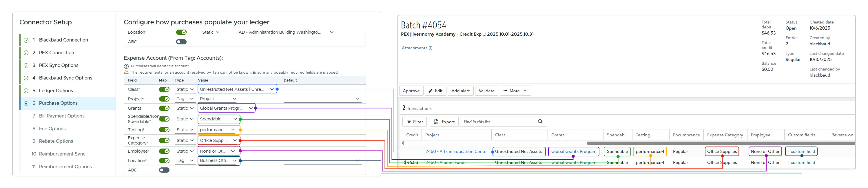This screenshot has width=868, height=188.
Task: Toggle Testing field map switch
Action: pos(164,130)
